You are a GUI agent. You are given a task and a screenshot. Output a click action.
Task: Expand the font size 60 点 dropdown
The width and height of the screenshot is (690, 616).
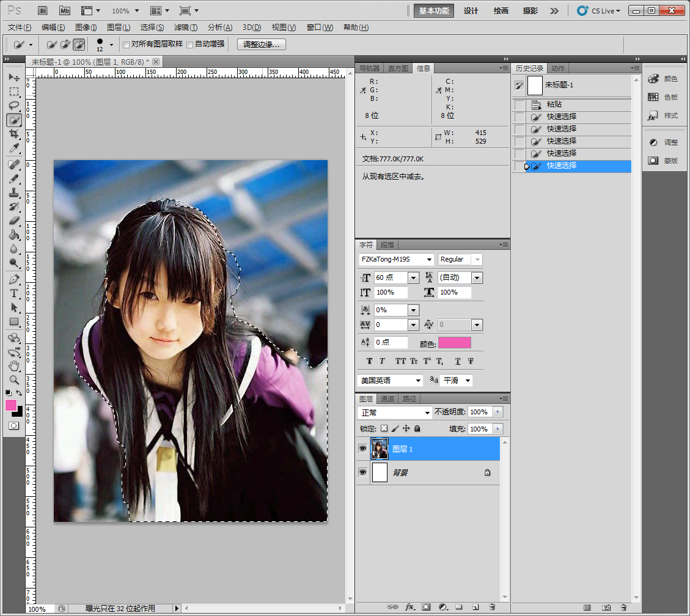click(413, 277)
